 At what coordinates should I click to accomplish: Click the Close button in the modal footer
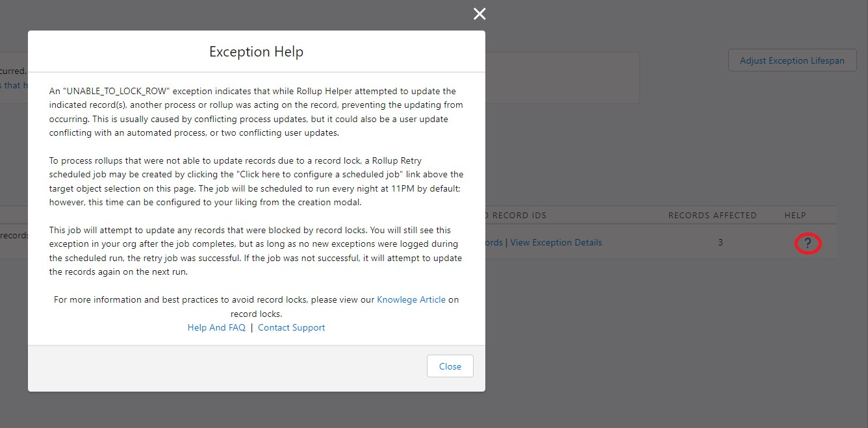coord(450,366)
